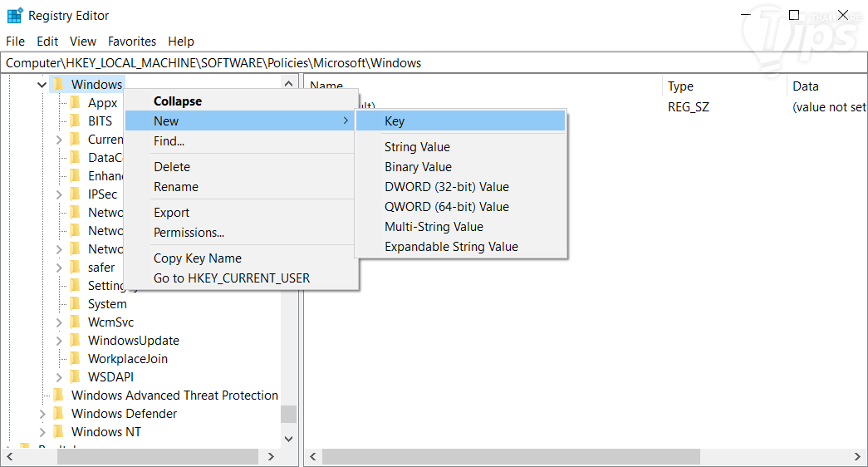Choose Rename in the context menu

tap(240, 187)
